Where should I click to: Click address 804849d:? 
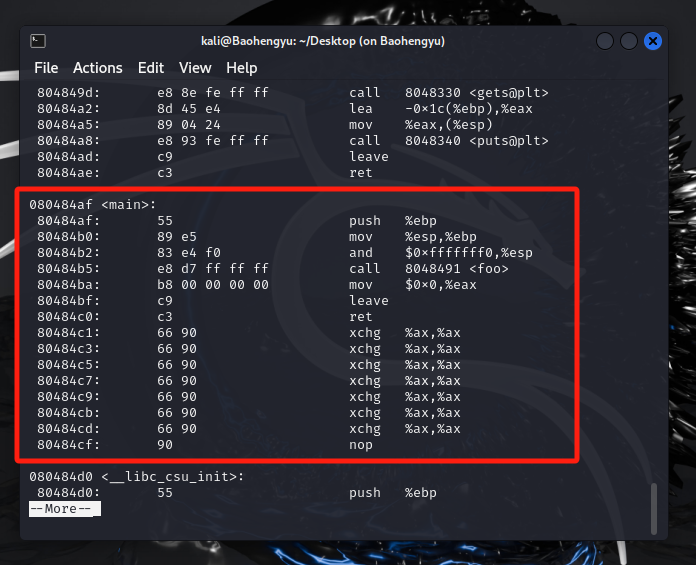click(x=69, y=93)
